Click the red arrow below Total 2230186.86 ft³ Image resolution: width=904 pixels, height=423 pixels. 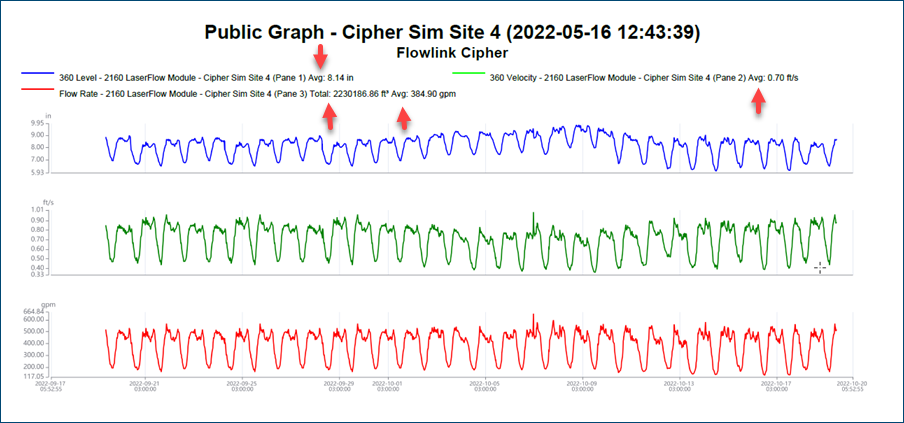[x=328, y=116]
